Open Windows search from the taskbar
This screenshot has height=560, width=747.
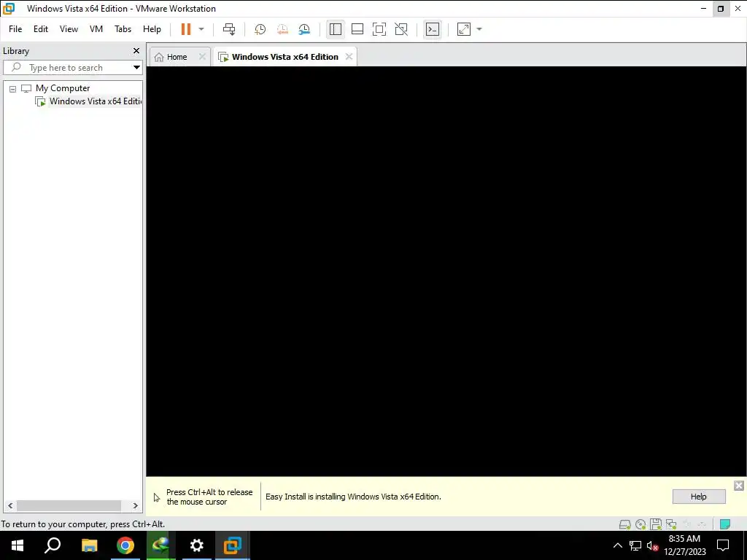pos(53,545)
